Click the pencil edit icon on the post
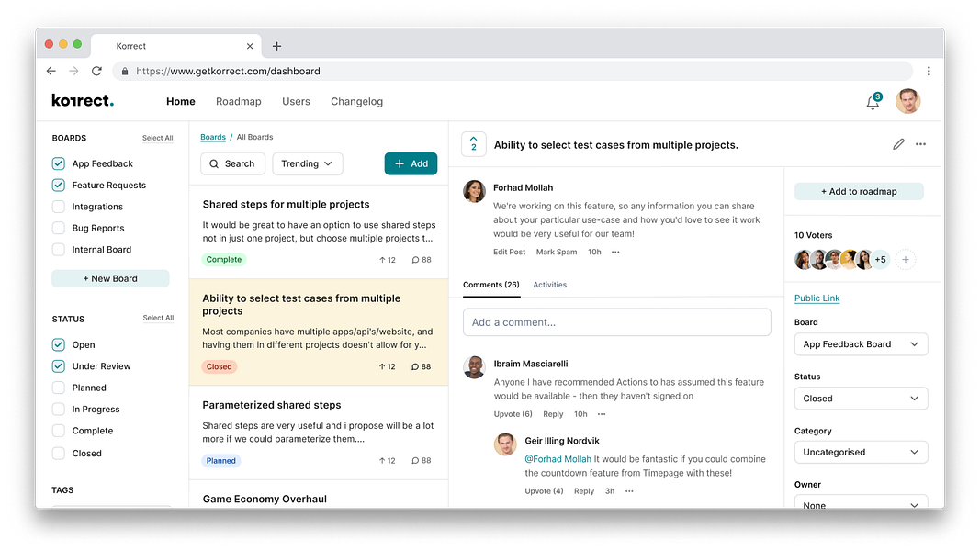 pyautogui.click(x=898, y=144)
